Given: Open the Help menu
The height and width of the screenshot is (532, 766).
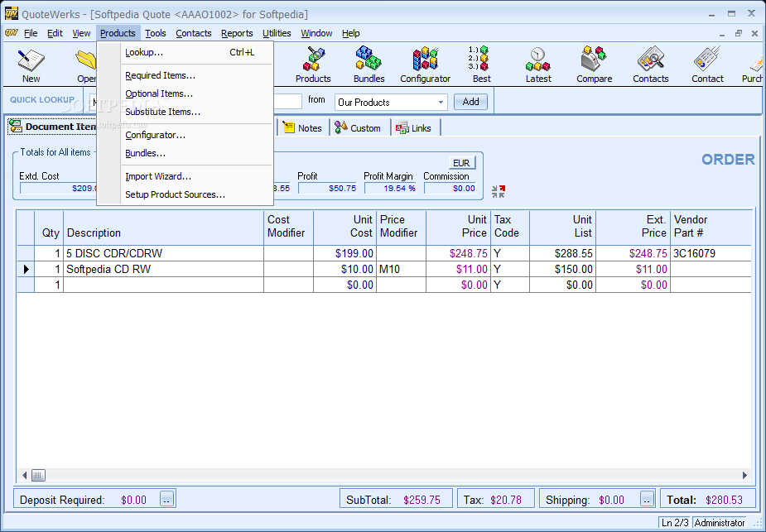Looking at the screenshot, I should coord(351,33).
